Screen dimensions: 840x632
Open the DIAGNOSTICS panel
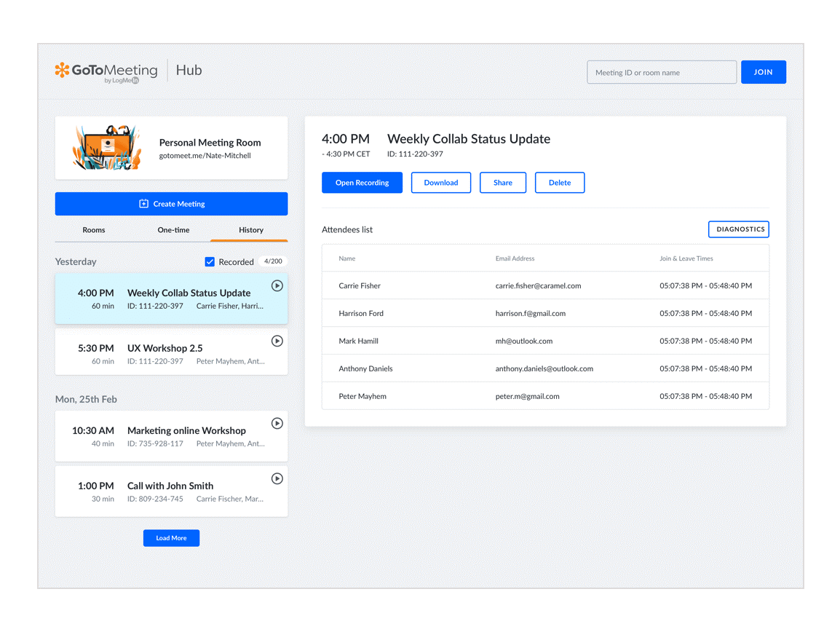738,229
